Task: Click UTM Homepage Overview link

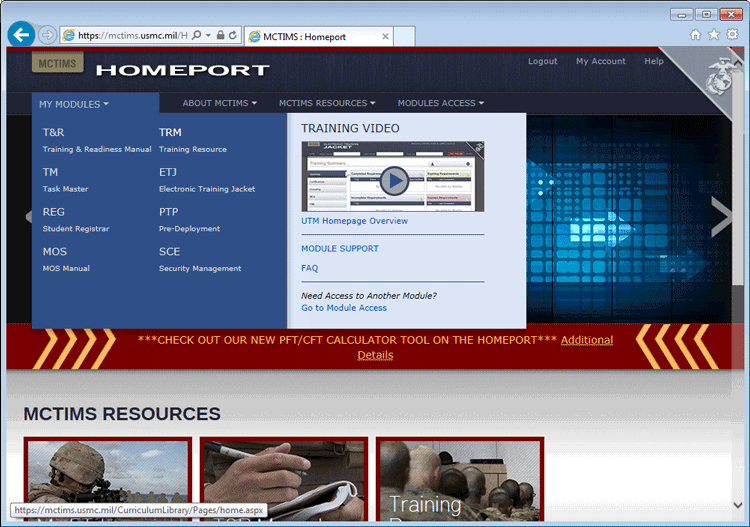Action: tap(354, 221)
